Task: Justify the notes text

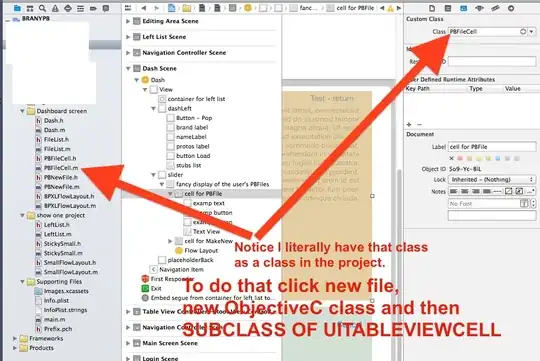Action: (486, 191)
